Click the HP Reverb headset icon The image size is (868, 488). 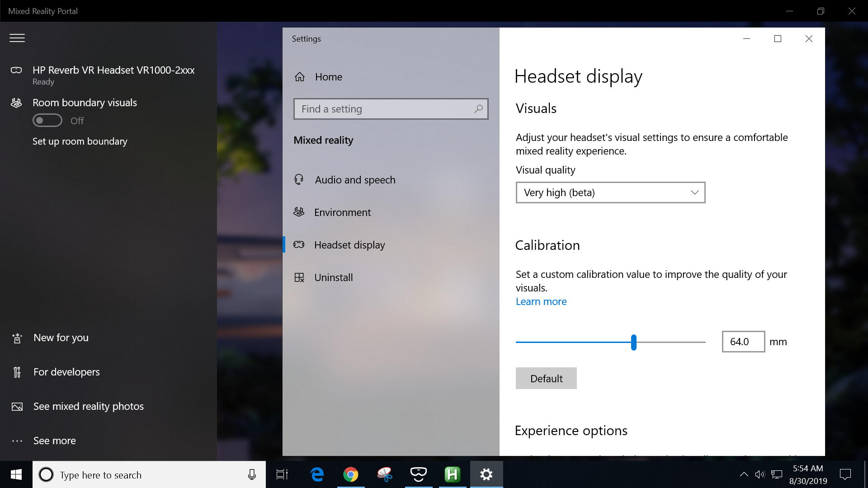pyautogui.click(x=16, y=70)
